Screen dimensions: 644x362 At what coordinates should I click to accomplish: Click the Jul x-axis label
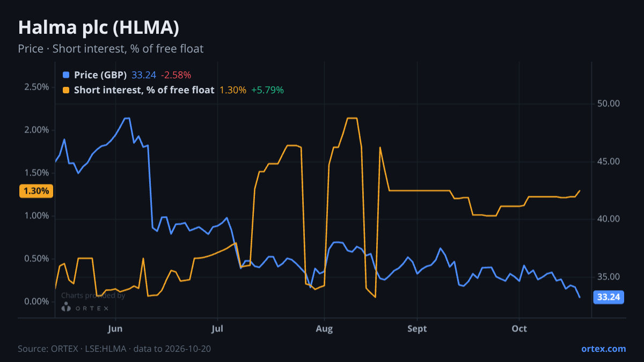coord(218,328)
